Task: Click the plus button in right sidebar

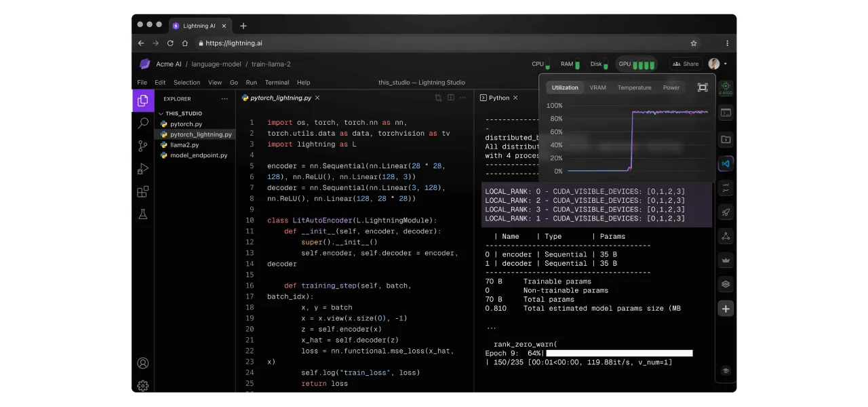Action: (726, 309)
